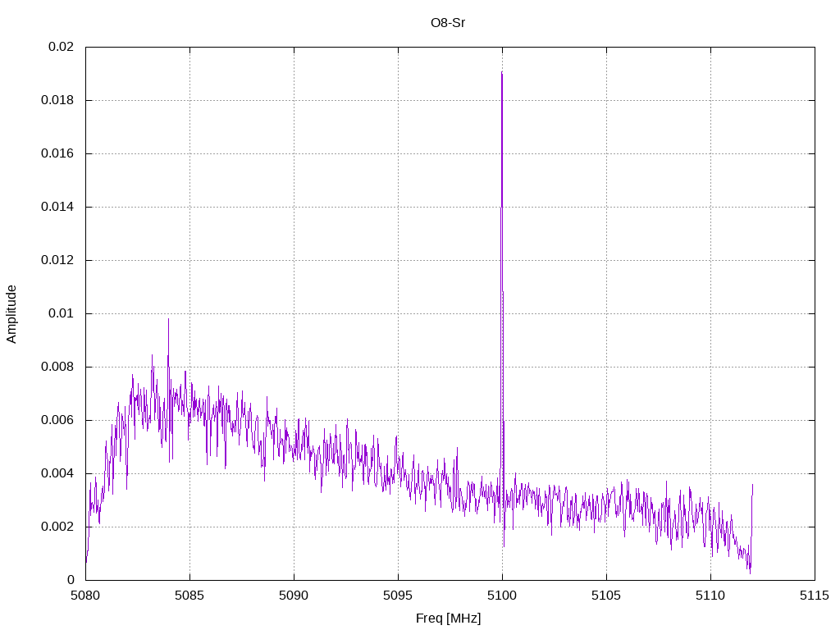Click the trace's end point near 5112 MHz
The image size is (840, 630).
pos(753,485)
